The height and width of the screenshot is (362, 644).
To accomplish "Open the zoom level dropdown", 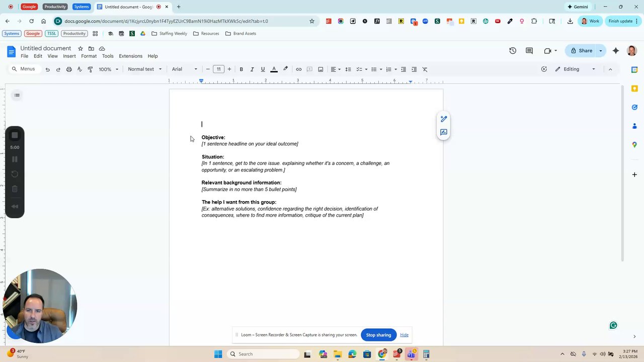I will coord(109,69).
